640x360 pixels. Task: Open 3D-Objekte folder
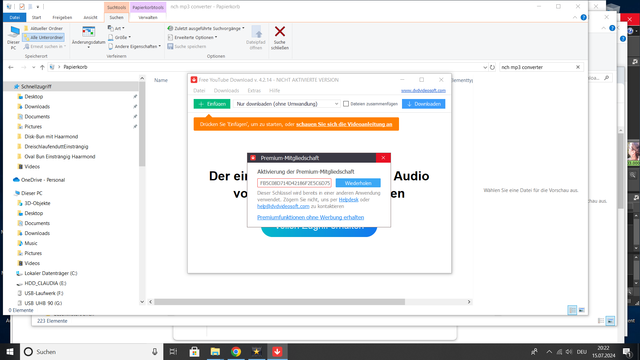tap(37, 203)
